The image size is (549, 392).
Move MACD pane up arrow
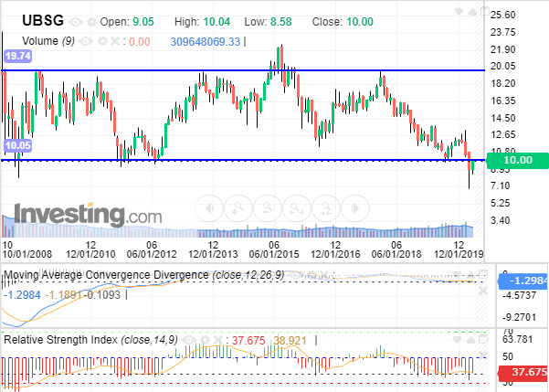tap(471, 275)
